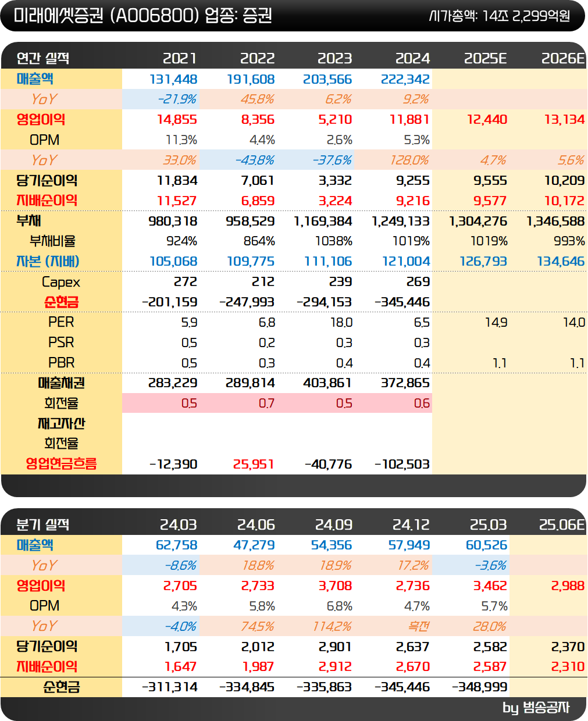Click quarterly YoY value 114.2%
The image size is (588, 721).
pyautogui.click(x=332, y=627)
